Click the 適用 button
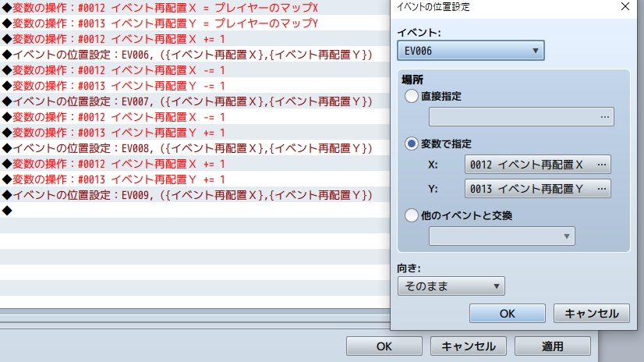 point(553,346)
